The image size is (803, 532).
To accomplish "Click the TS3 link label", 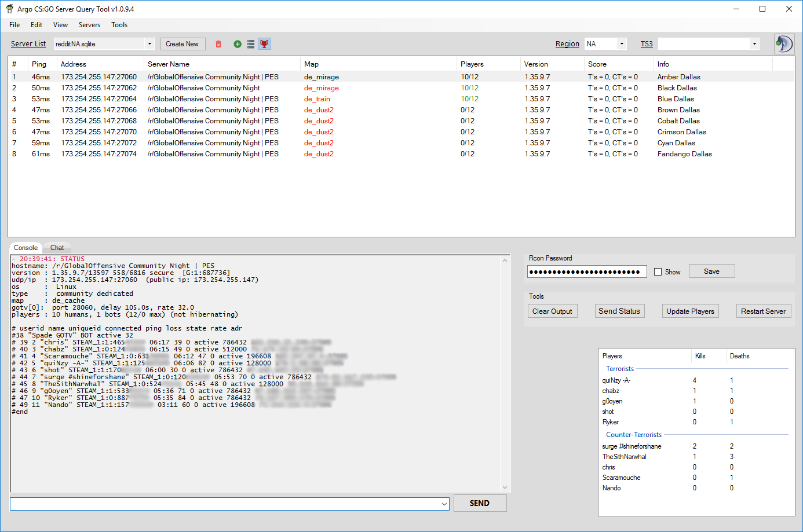I will tap(647, 44).
